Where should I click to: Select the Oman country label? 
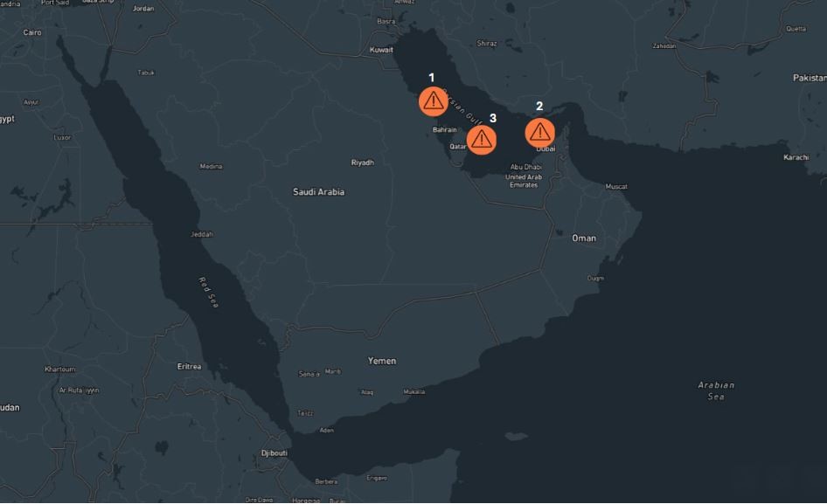(584, 238)
